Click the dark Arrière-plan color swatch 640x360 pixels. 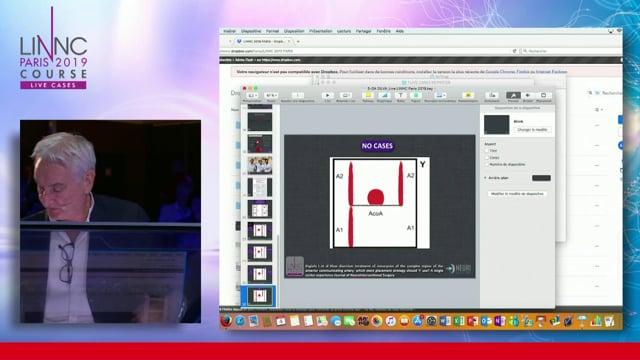pos(541,178)
